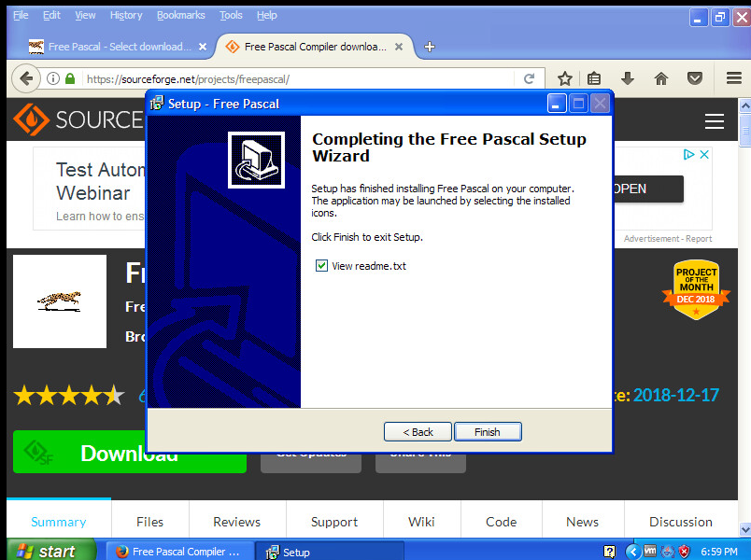Screen dimensions: 751x560
Task: Open a new browser tab
Action: [x=430, y=47]
